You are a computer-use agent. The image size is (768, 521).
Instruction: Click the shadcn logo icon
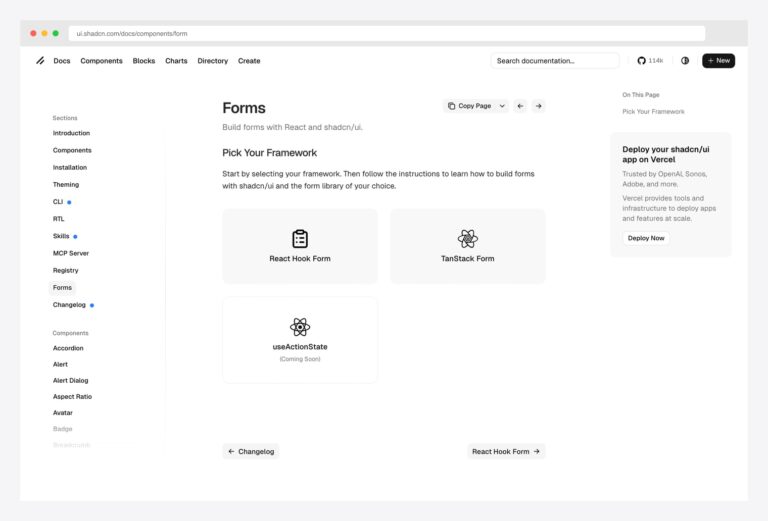pyautogui.click(x=40, y=61)
